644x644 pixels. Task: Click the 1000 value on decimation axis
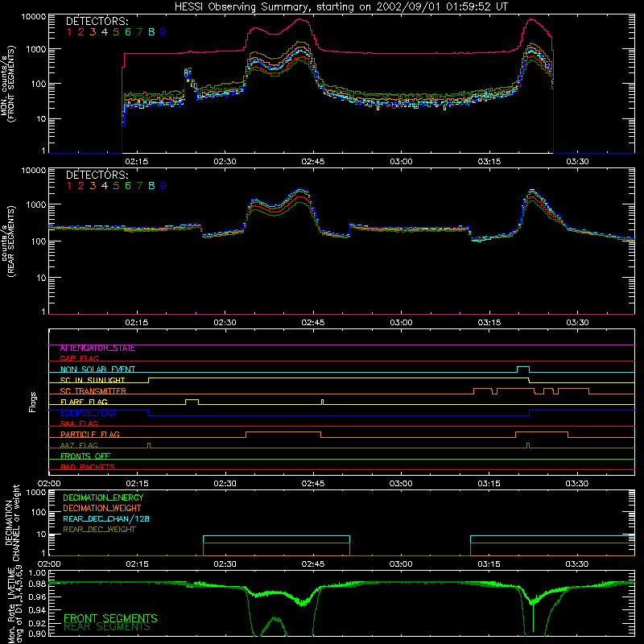click(x=36, y=492)
